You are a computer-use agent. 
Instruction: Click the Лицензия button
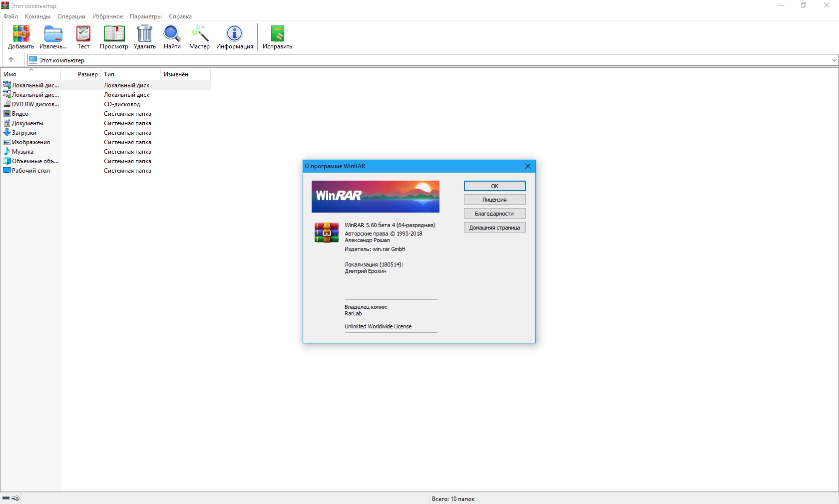[x=494, y=200]
